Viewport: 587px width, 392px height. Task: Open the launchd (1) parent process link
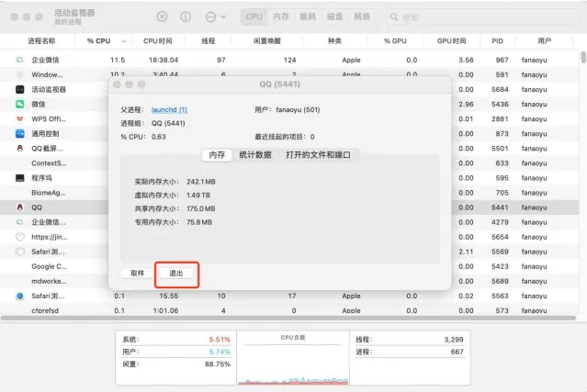coord(169,109)
